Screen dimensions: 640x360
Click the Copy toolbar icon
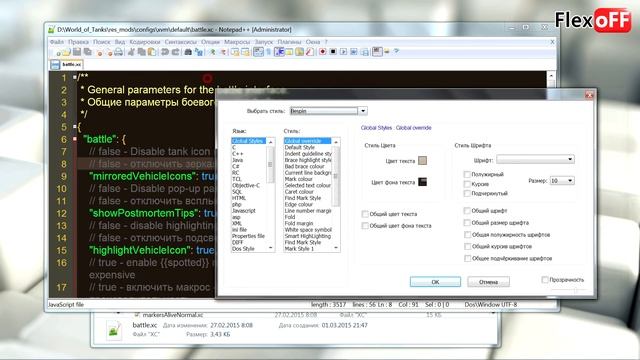click(x=142, y=52)
